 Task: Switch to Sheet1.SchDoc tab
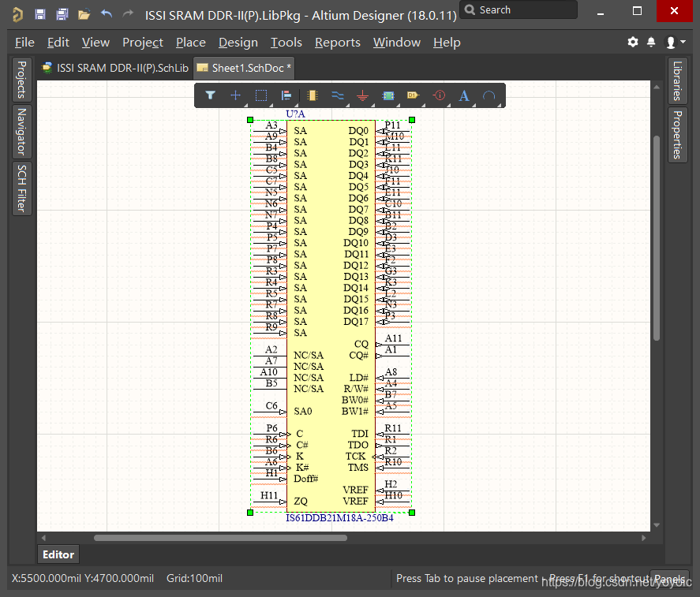244,68
